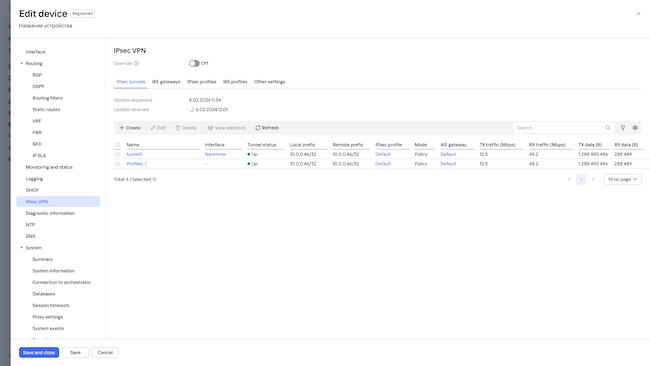Open tunnel1 IPsec profile Default link
The height and width of the screenshot is (366, 650).
(383, 154)
